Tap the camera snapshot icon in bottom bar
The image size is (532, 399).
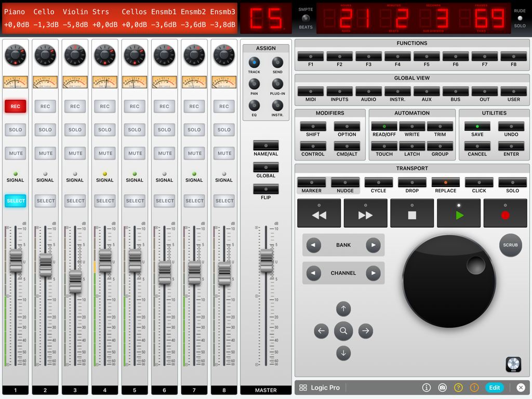(x=443, y=388)
